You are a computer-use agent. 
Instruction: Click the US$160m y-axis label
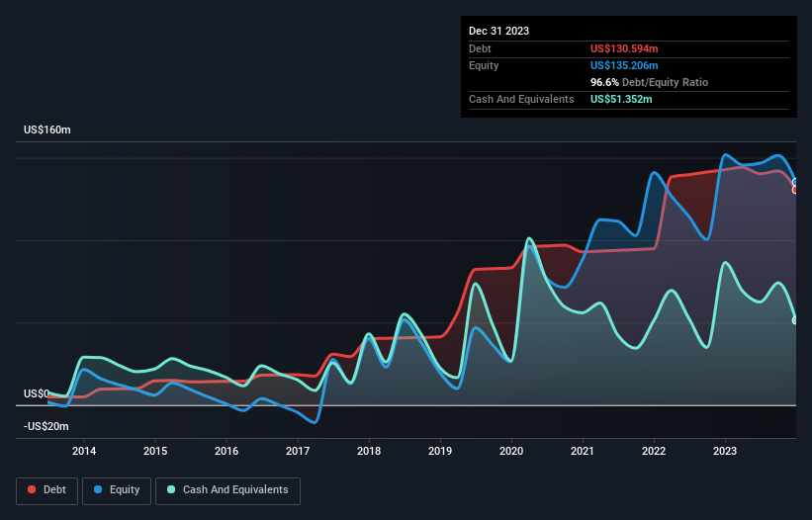point(47,130)
